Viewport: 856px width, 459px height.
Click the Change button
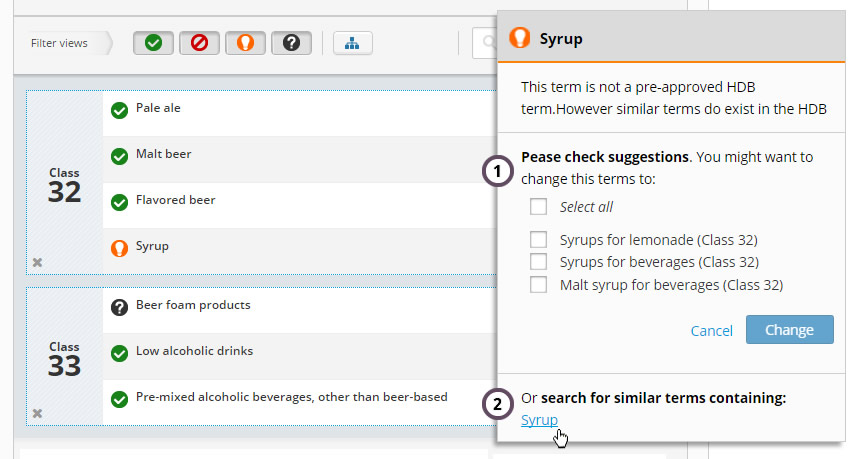tap(789, 330)
